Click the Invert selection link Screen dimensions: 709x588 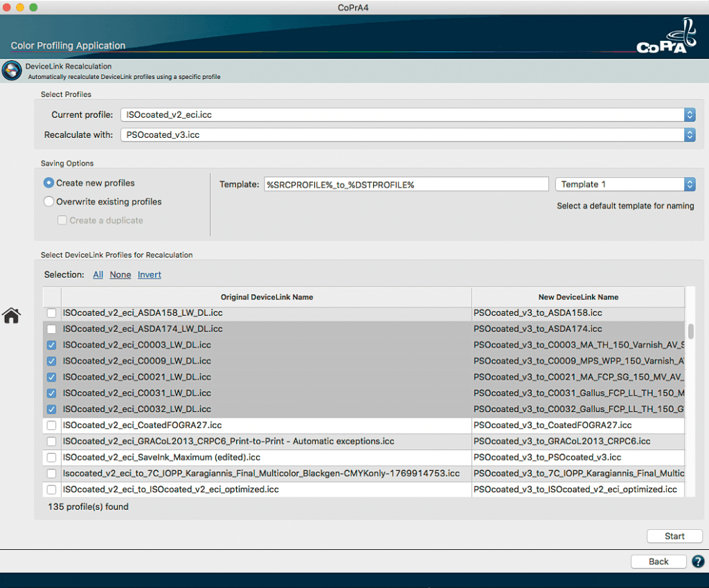coord(150,275)
